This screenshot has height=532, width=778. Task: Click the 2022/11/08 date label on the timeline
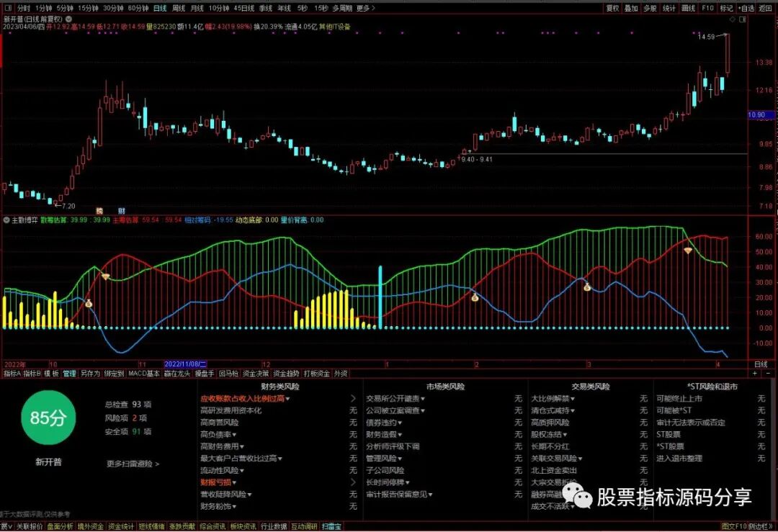click(x=186, y=364)
